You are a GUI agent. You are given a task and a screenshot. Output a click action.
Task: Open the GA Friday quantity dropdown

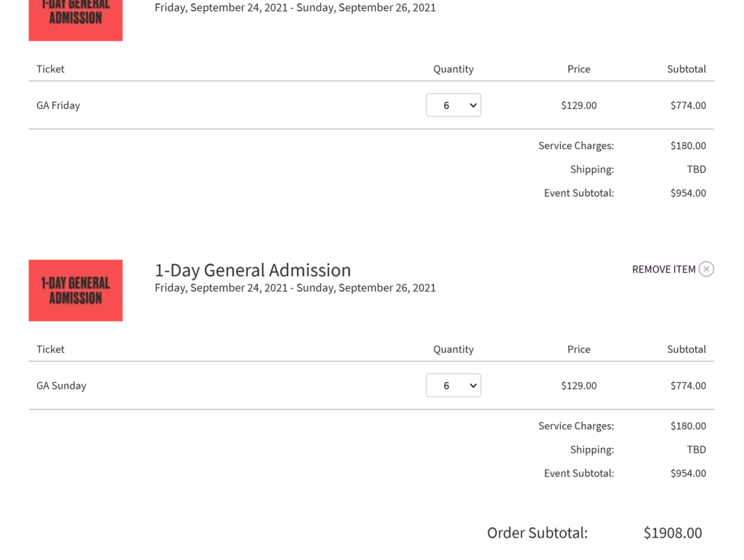coord(453,105)
